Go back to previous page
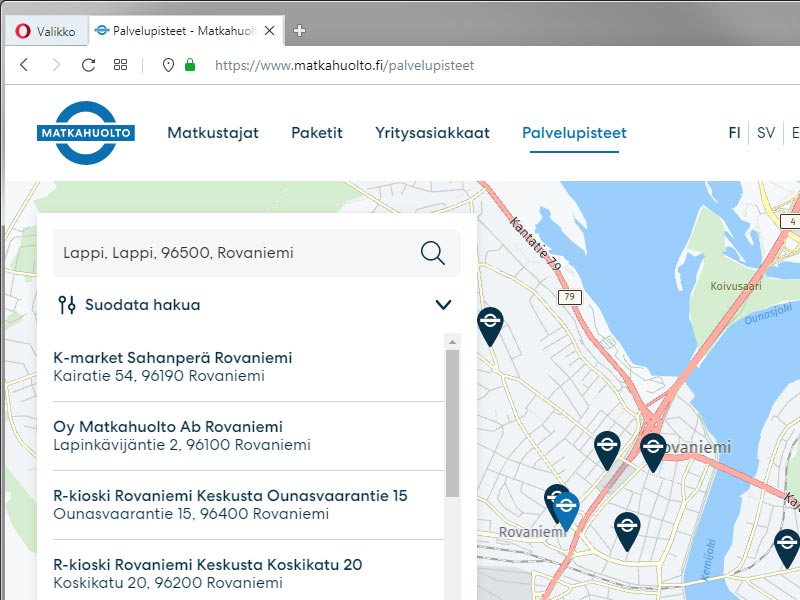 (x=24, y=65)
